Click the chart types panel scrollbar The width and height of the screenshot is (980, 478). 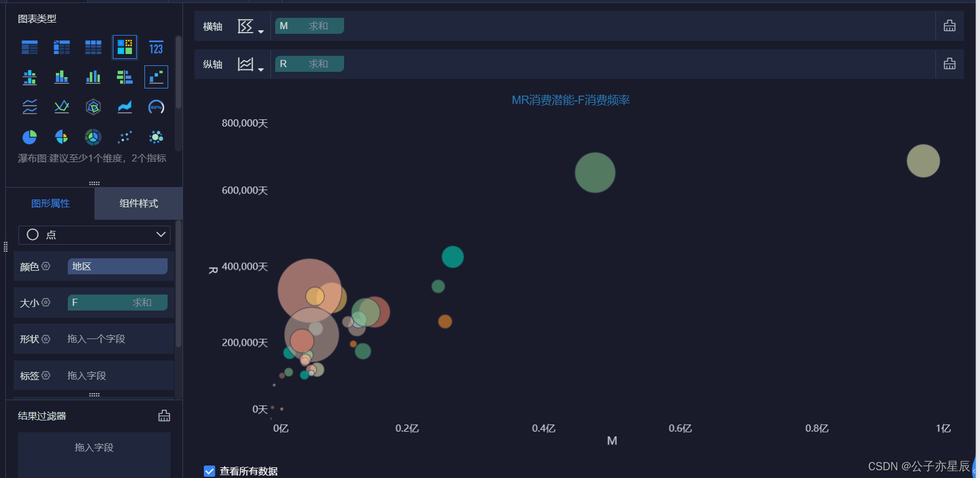[x=178, y=71]
